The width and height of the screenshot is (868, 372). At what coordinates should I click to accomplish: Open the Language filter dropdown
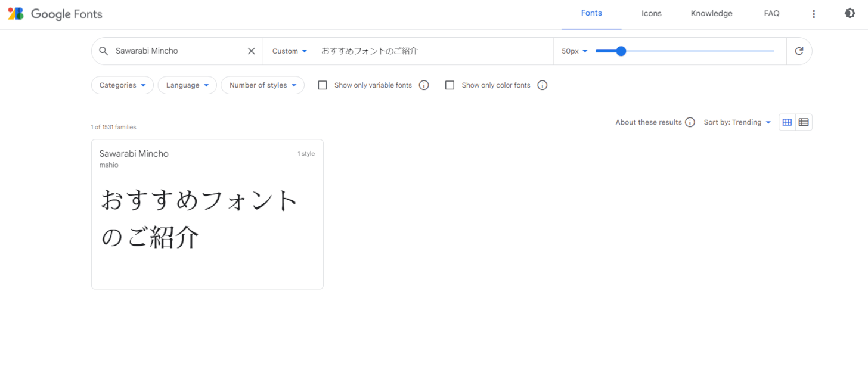187,85
